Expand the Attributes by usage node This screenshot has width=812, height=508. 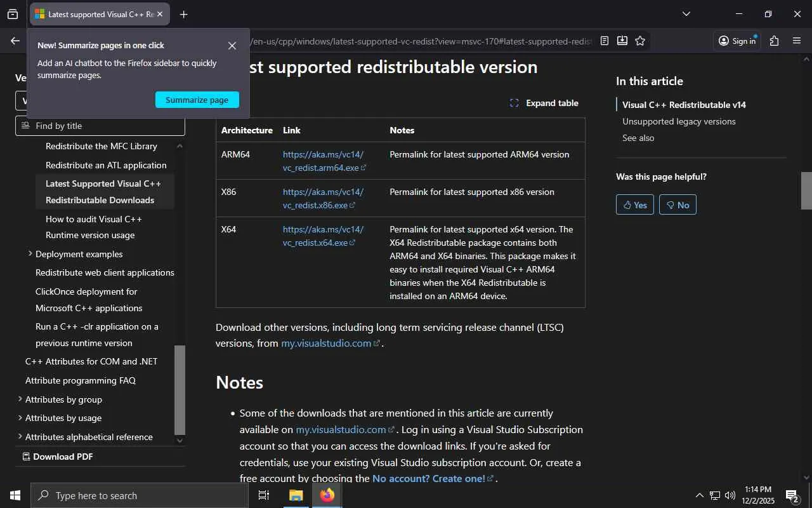point(20,418)
